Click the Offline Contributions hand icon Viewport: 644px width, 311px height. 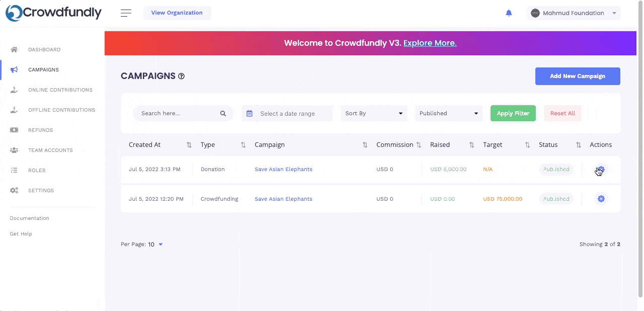click(x=14, y=110)
